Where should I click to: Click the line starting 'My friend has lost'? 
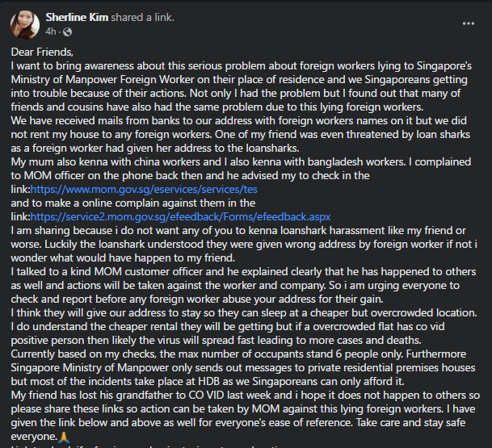point(246,395)
